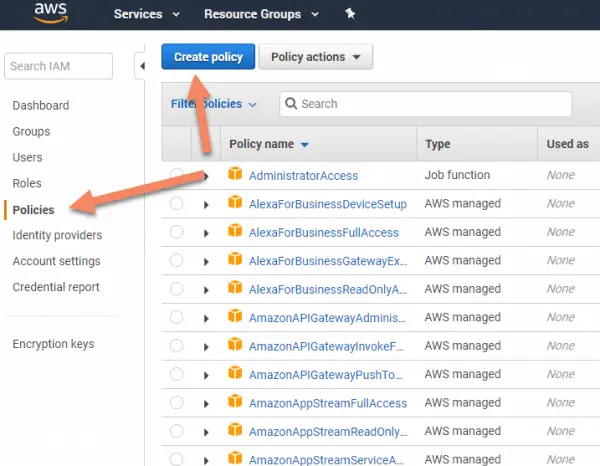Click the policy icon beside AmazonAppStreamFullAccess
The image size is (600, 466).
point(235,401)
